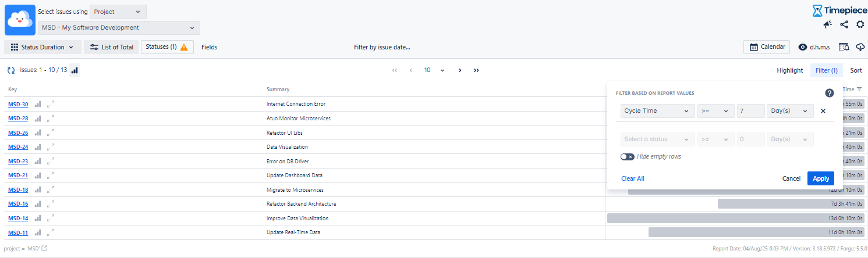Open bar chart for MSD-24
This screenshot has height=258, width=868.
pos(38,147)
